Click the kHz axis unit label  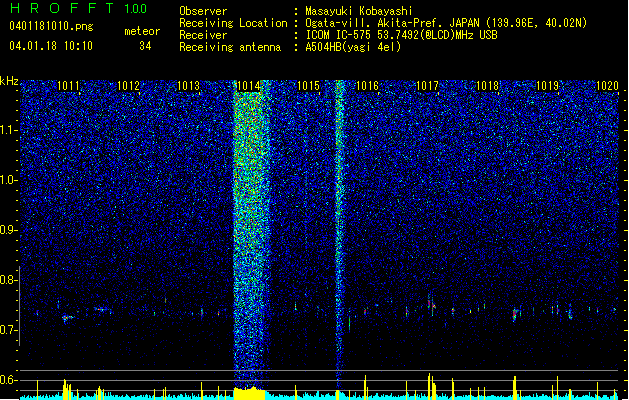point(9,81)
